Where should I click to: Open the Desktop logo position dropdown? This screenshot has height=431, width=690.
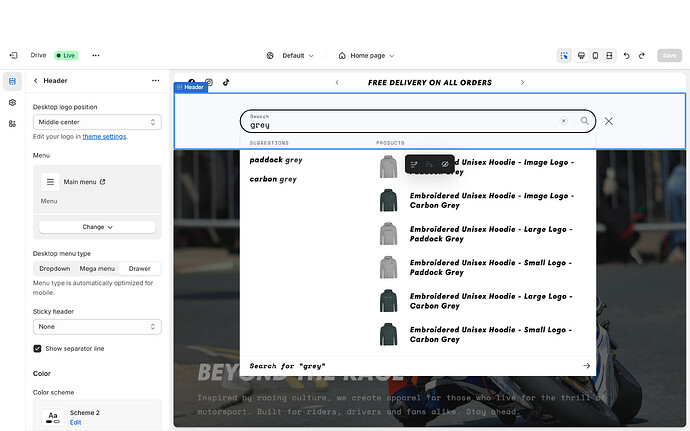coord(97,122)
